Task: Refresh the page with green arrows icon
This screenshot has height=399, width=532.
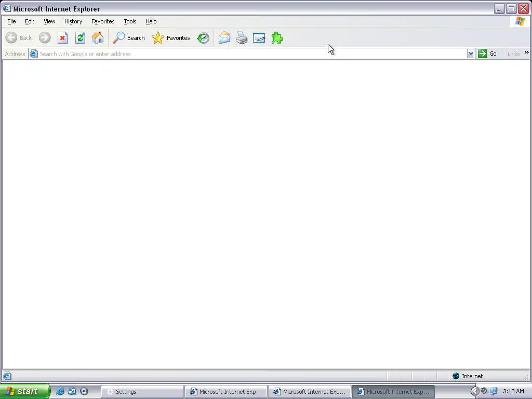Action: [81, 37]
